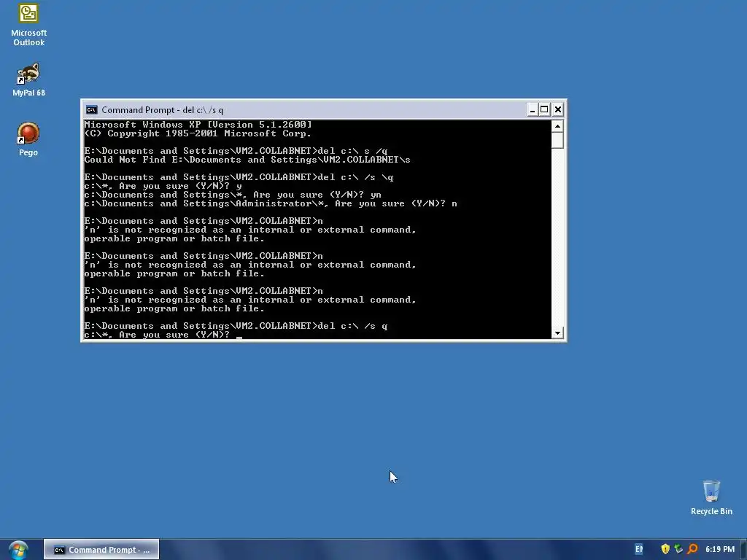Click the console vertical scrollbar thumb
The width and height of the screenshot is (747, 560).
(x=557, y=141)
